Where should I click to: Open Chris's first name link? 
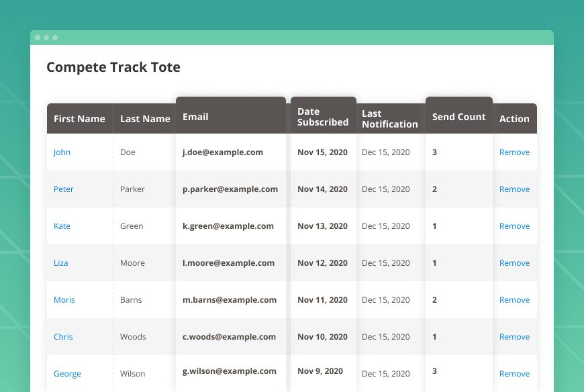pyautogui.click(x=63, y=337)
